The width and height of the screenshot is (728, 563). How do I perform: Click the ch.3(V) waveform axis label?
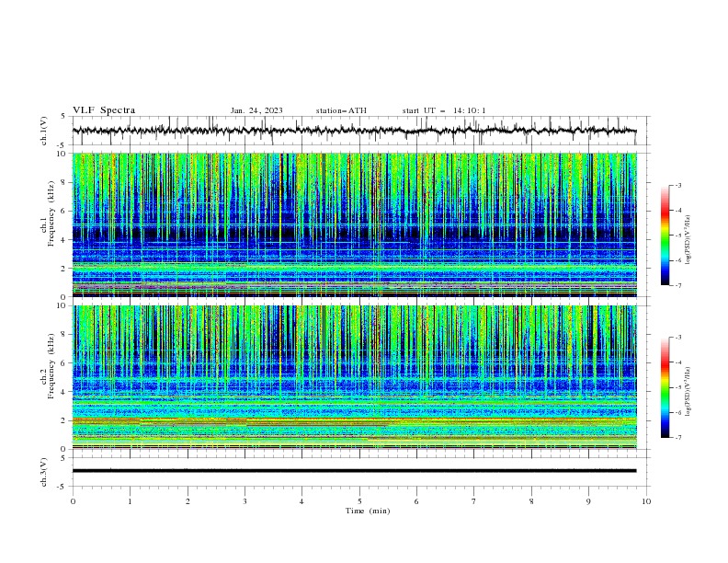point(44,472)
